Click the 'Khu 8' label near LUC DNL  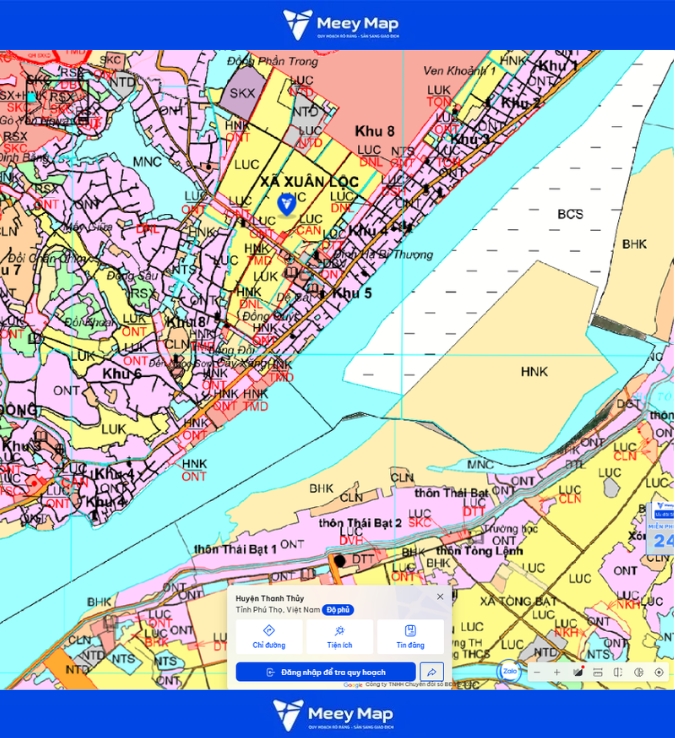tap(374, 131)
